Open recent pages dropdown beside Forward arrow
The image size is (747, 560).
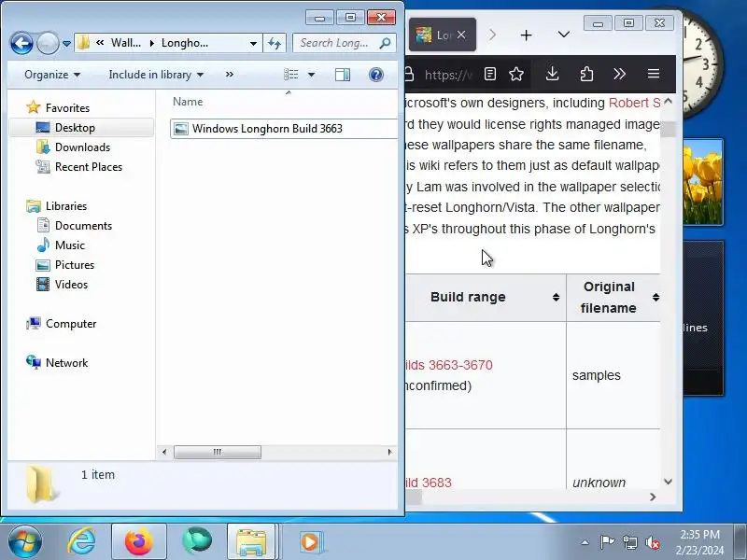66,44
